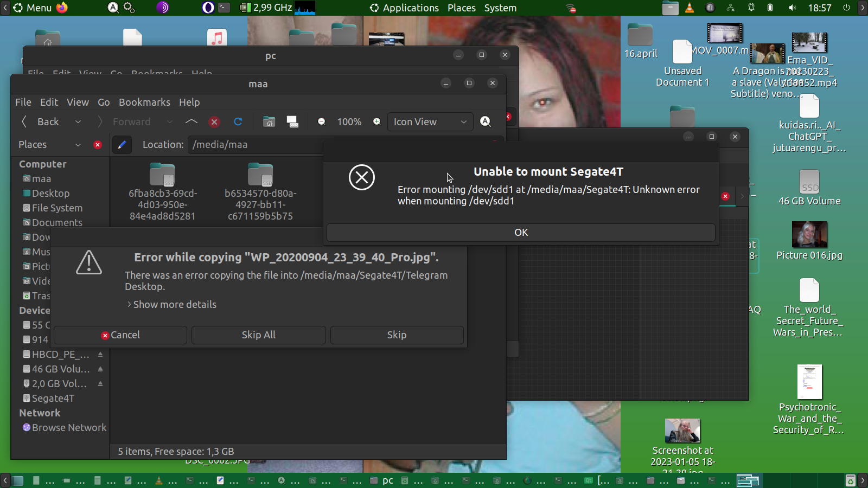Open the Icon View dropdown
This screenshot has width=868, height=488.
pos(430,122)
